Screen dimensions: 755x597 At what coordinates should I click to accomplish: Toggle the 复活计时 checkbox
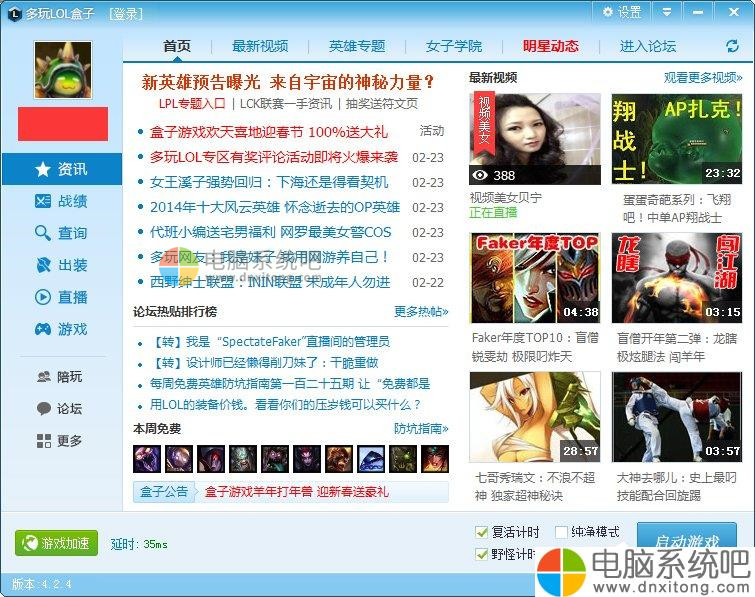483,532
